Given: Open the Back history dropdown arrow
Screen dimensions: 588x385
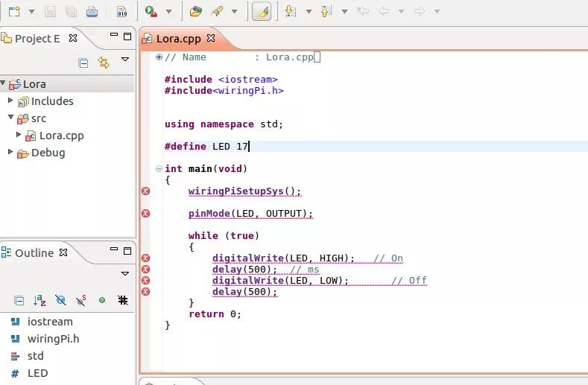Looking at the screenshot, I should tap(401, 12).
